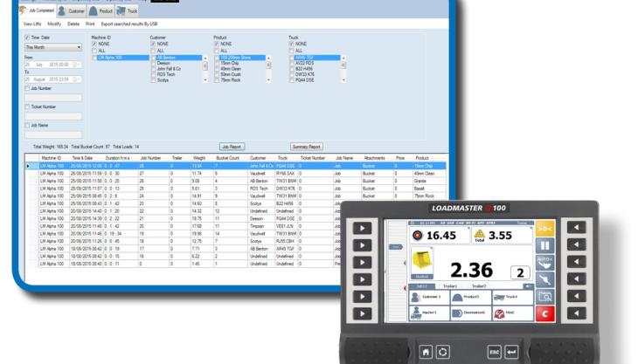Image resolution: width=638 pixels, height=364 pixels.
Task: Enable the Ticket Number filter checkbox
Action: [27, 106]
